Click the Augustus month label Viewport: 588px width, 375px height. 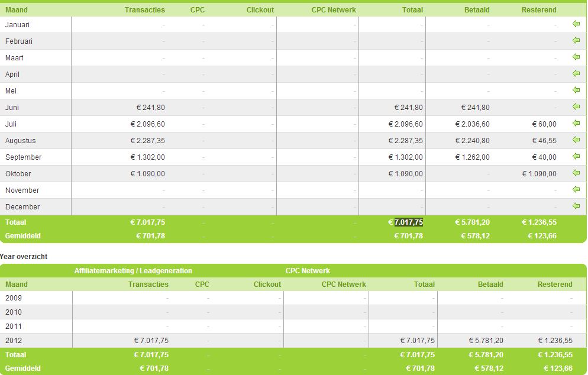point(20,141)
